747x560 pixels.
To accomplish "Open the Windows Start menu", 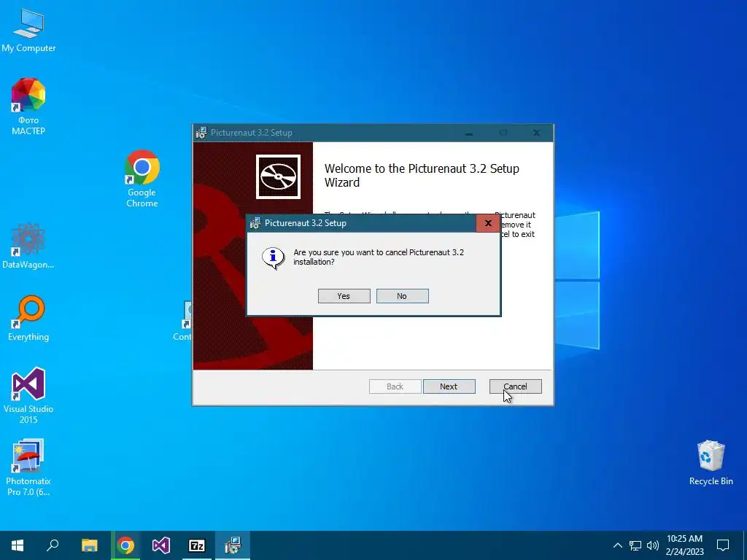I will click(18, 545).
